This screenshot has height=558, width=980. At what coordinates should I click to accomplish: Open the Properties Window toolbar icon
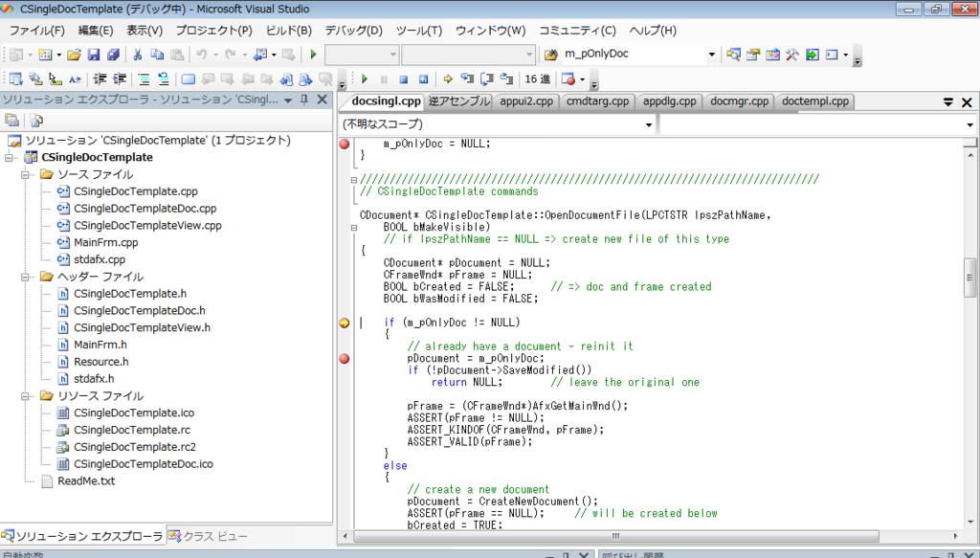pos(753,55)
